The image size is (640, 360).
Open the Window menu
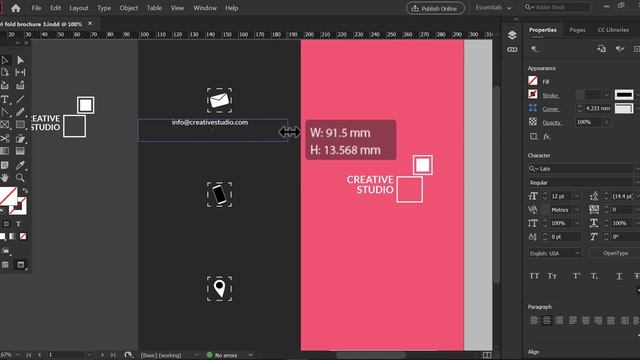[x=205, y=8]
